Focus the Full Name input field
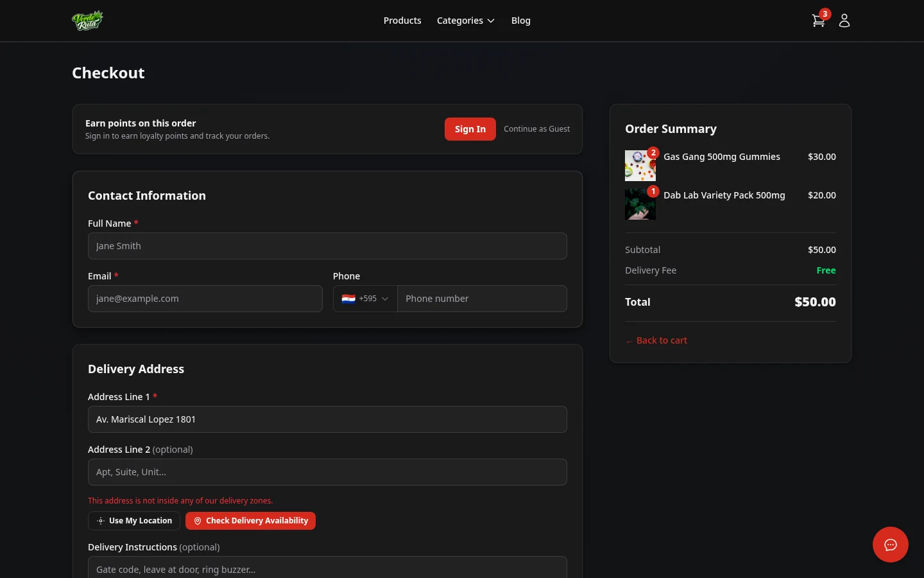Viewport: 924px width, 578px height. pyautogui.click(x=327, y=246)
